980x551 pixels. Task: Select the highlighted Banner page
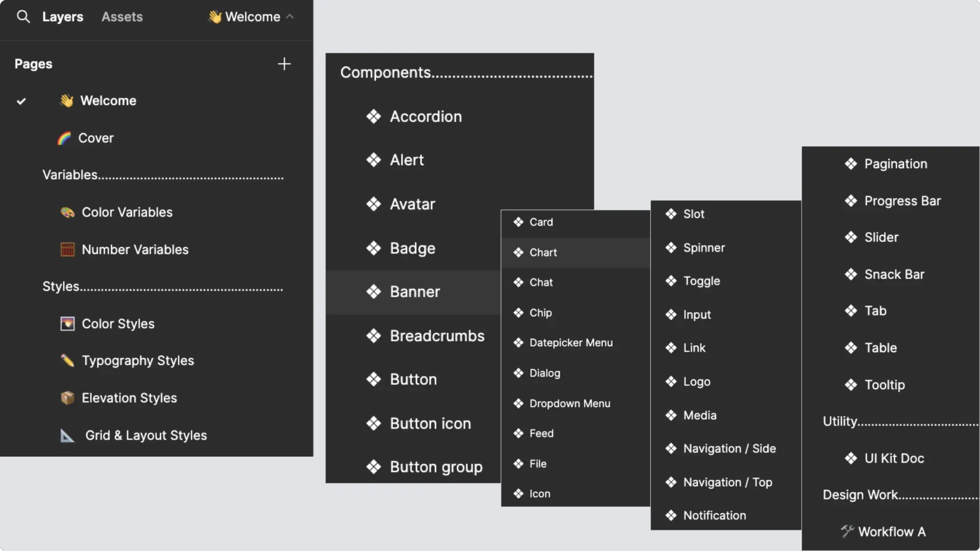pos(413,292)
